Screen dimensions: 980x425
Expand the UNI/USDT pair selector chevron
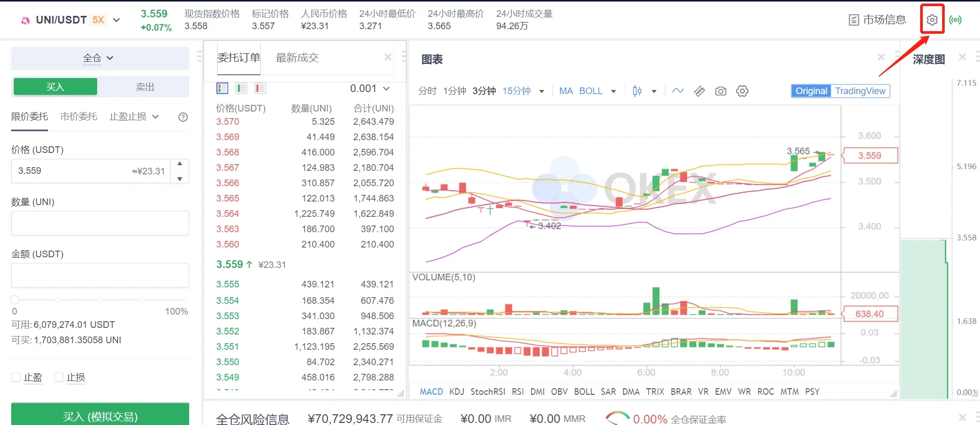[x=117, y=20]
